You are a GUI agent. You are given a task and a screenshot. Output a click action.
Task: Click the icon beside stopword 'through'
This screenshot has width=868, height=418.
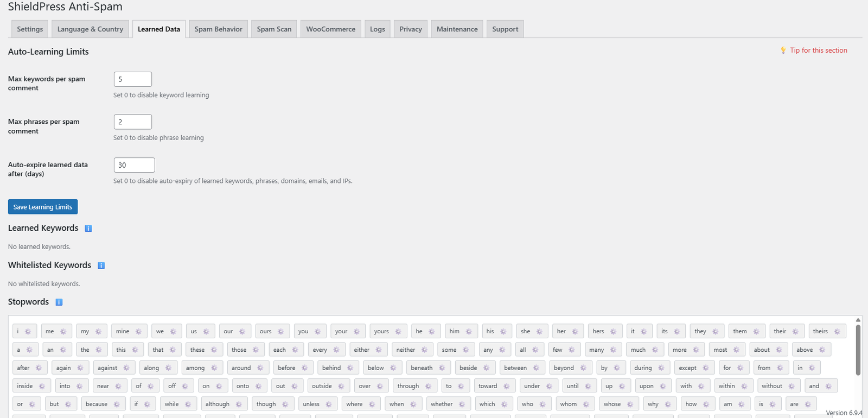pyautogui.click(x=428, y=387)
